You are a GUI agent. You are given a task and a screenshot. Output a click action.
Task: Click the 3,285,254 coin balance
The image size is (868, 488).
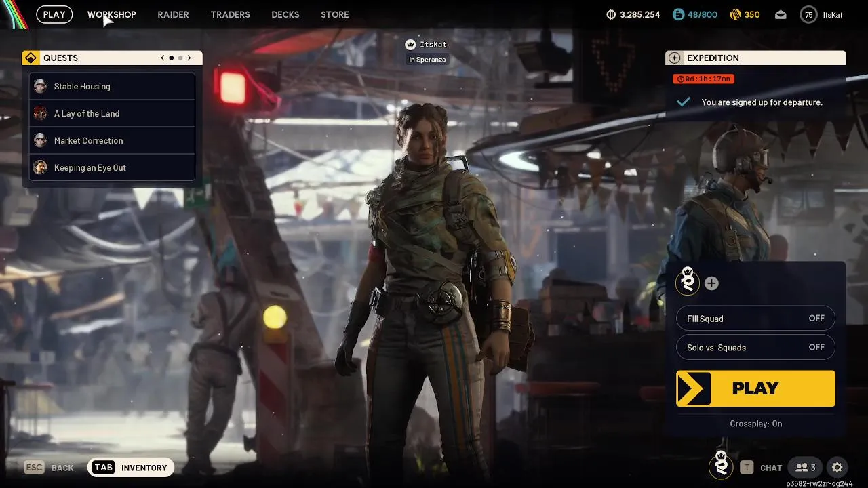click(x=639, y=14)
